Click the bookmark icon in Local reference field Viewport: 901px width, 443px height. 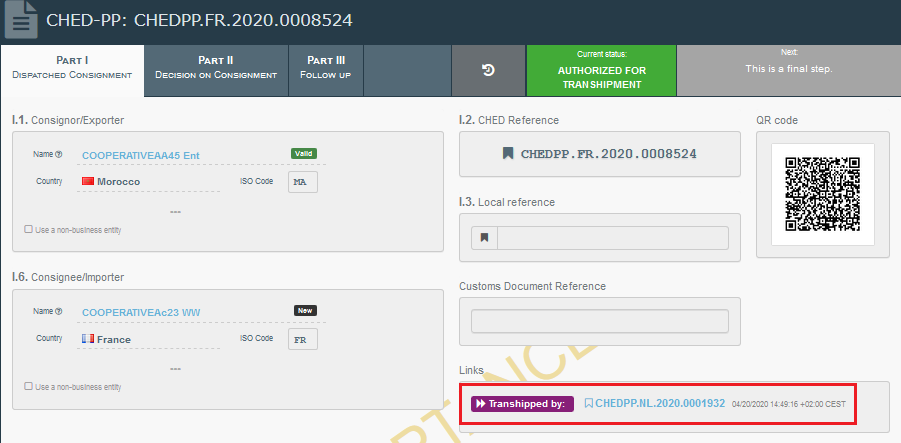click(484, 237)
